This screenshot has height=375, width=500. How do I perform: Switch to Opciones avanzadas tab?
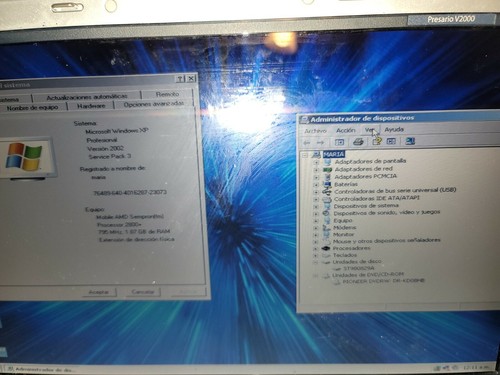pos(154,104)
